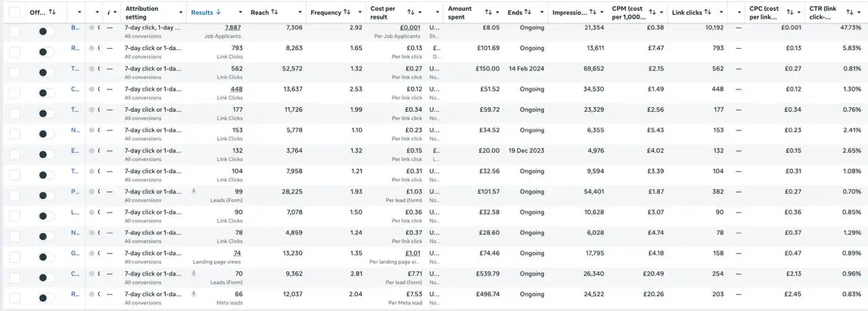Click the Results descending sort arrow
868x311 pixels.
point(219,12)
